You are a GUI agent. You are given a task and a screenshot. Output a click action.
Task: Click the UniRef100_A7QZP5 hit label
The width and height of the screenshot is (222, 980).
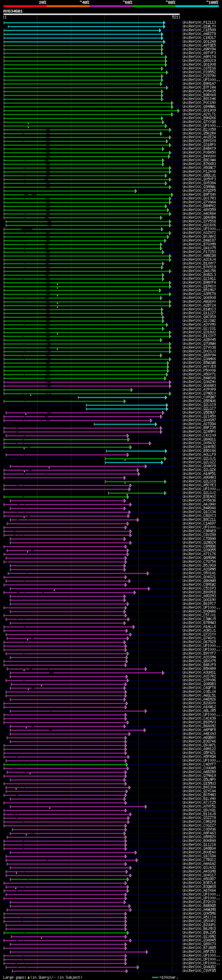click(199, 191)
